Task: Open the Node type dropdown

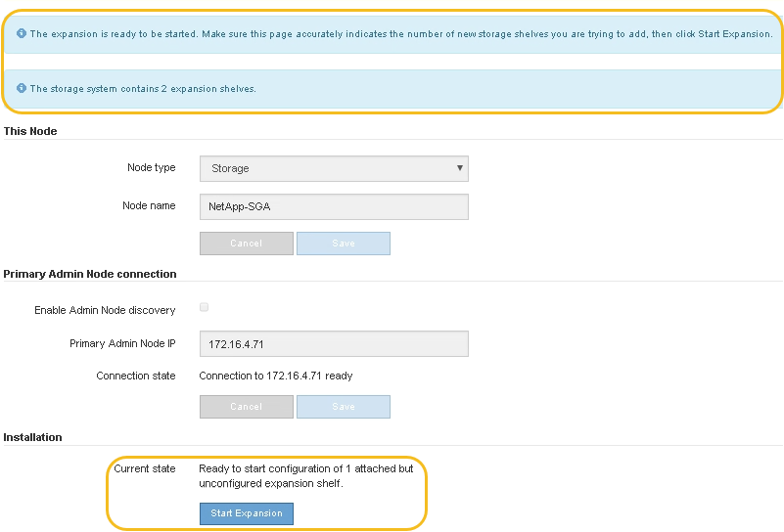Action: [x=334, y=168]
